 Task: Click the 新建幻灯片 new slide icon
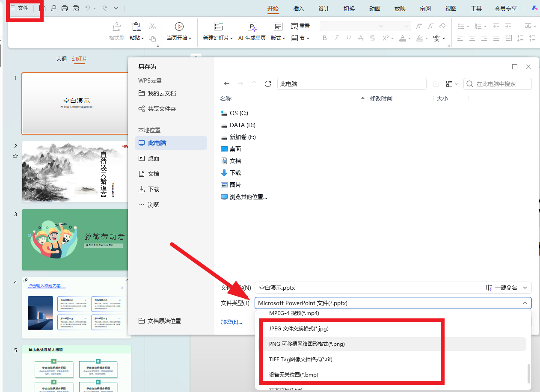(x=218, y=26)
